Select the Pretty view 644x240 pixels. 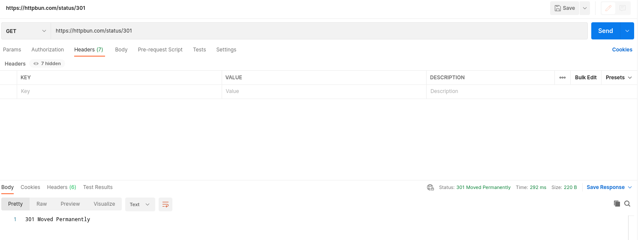pos(15,204)
